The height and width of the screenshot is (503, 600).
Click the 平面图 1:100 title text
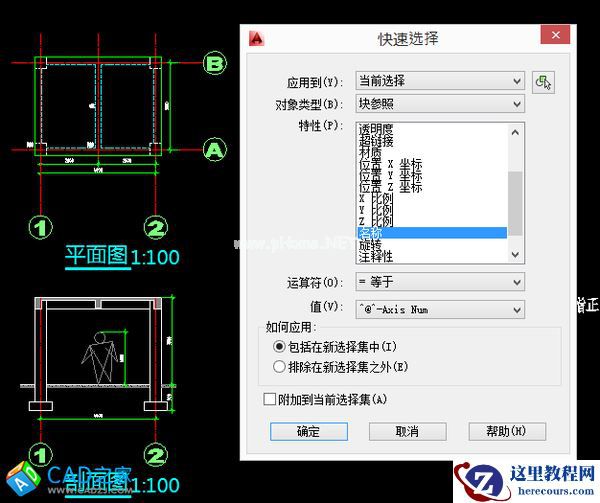[x=122, y=256]
